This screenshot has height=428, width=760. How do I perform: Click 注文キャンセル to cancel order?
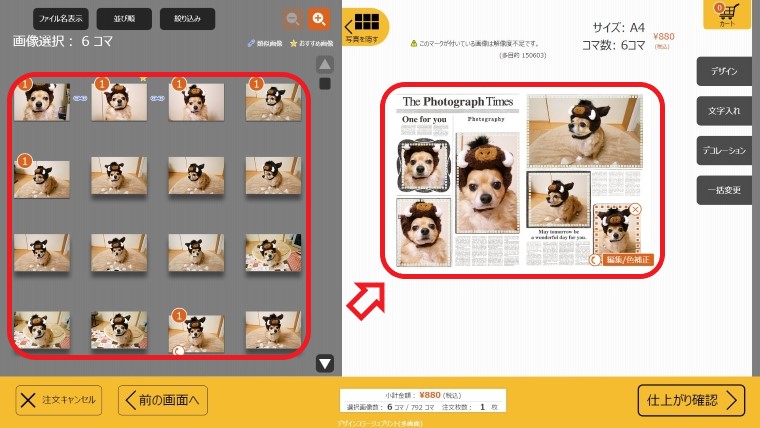click(60, 400)
